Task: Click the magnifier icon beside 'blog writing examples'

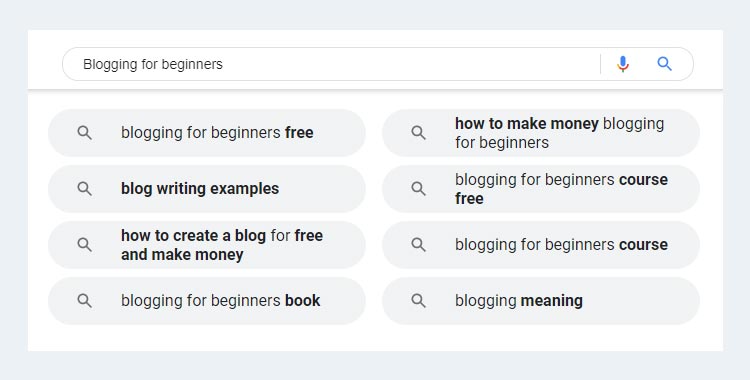Action: pyautogui.click(x=85, y=189)
